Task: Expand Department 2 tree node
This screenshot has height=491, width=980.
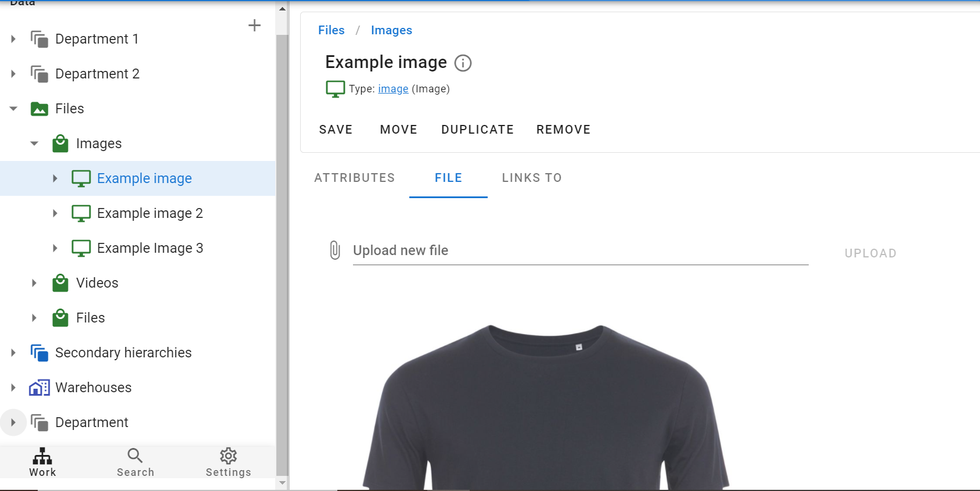Action: [x=13, y=74]
